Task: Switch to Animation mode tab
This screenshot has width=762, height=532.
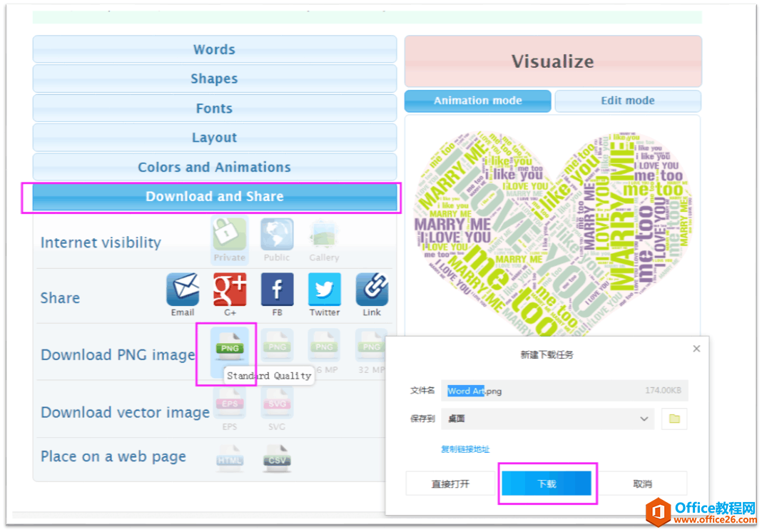Action: [478, 101]
